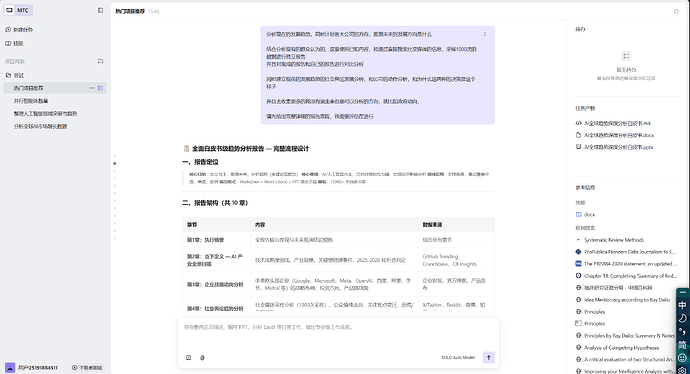Open Chapter 14: Completing Summary of findings link
Viewport: 690px width, 374px height.
tap(625, 275)
